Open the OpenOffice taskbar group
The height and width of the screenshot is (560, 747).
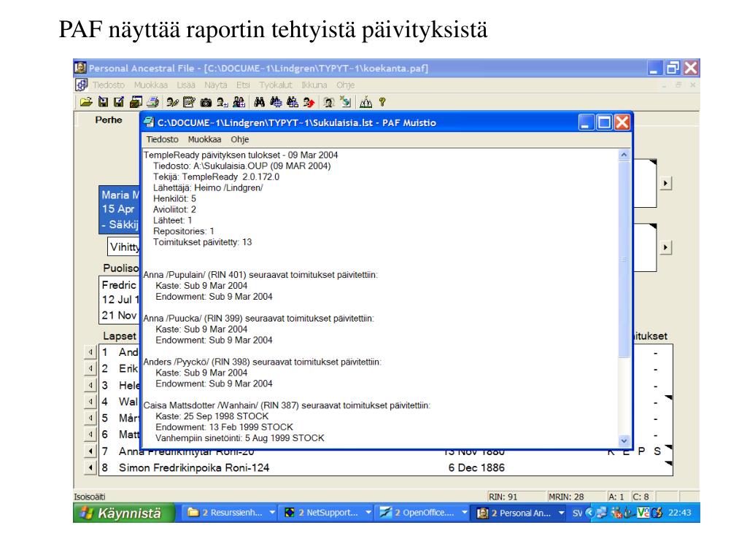pos(423,513)
